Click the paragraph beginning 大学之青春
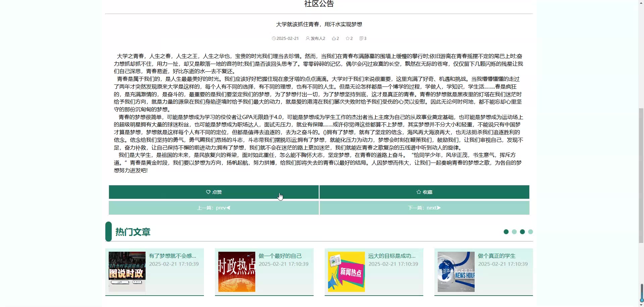The image size is (644, 307). point(319,64)
